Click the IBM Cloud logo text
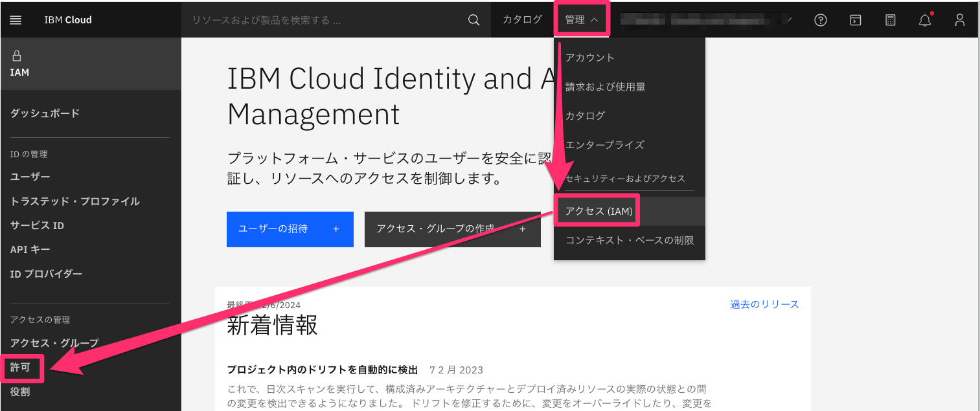This screenshot has height=411, width=980. [x=68, y=20]
